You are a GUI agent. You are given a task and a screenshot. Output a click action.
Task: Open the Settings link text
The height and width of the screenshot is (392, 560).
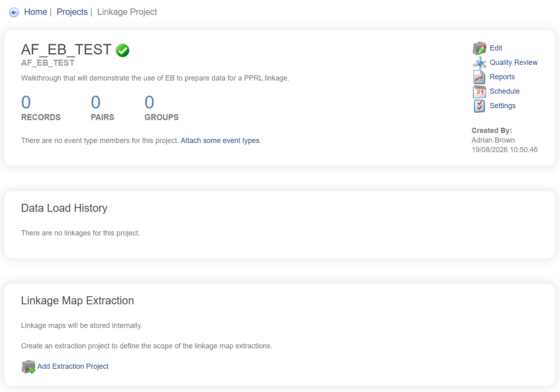coord(503,106)
